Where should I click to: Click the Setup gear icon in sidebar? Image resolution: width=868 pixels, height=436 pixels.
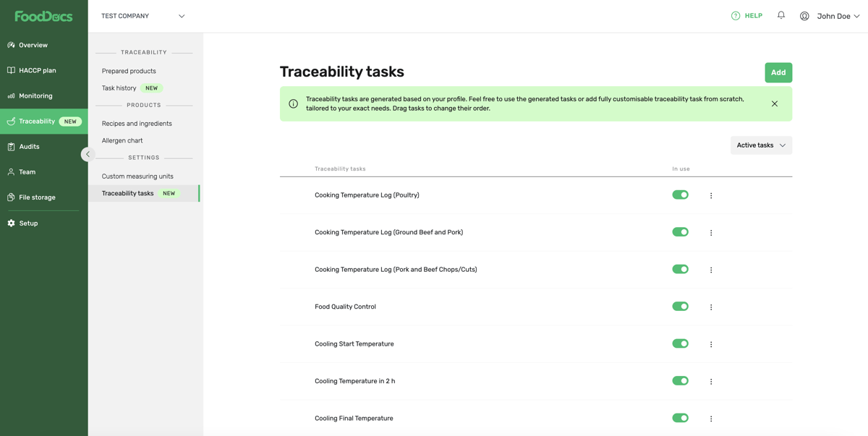[x=10, y=223]
